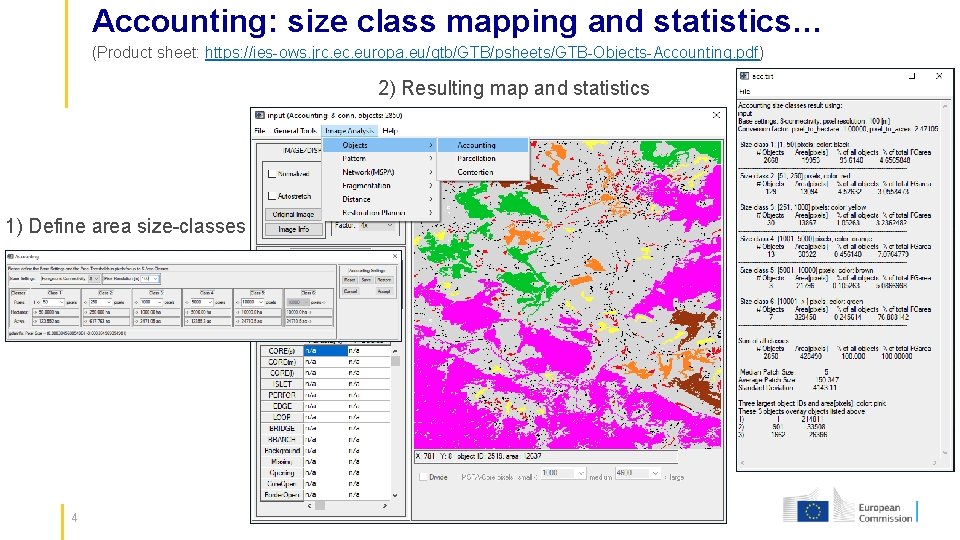Click the Save button in Accounting Settings
The height and width of the screenshot is (540, 960).
[x=366, y=280]
